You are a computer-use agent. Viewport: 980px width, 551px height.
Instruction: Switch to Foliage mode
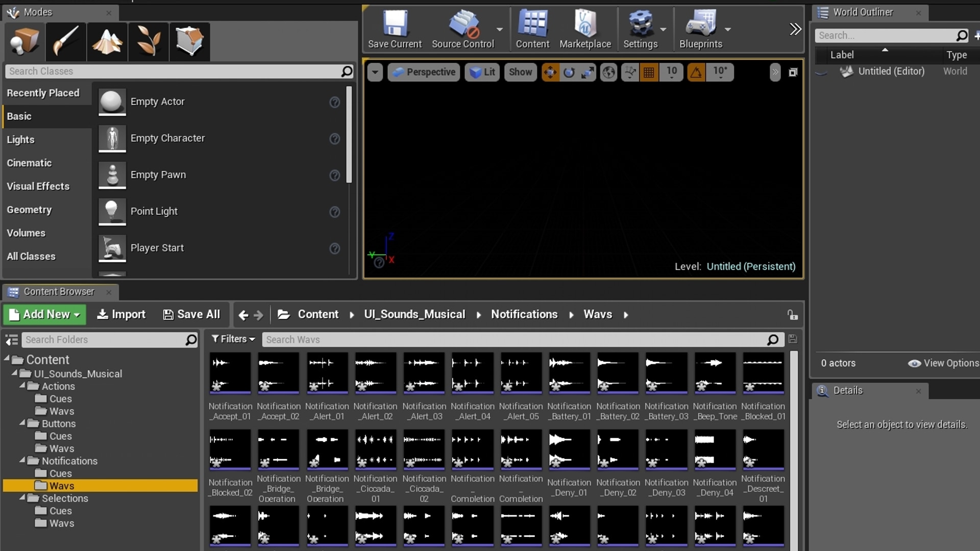tap(148, 42)
